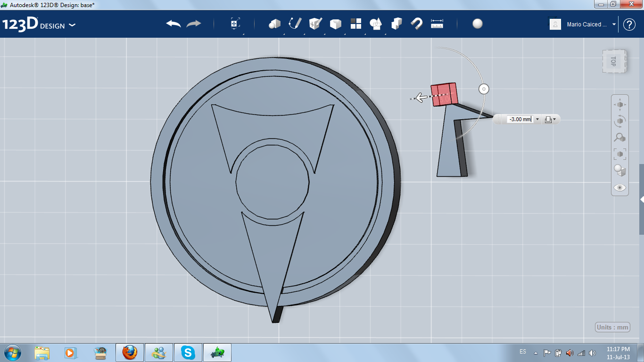This screenshot has width=644, height=362.
Task: Click the white extrude direction arrow manipulator
Action: click(421, 98)
